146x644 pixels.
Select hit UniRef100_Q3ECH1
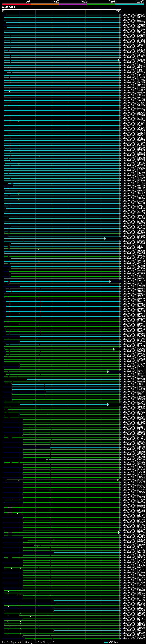click(134, 372)
